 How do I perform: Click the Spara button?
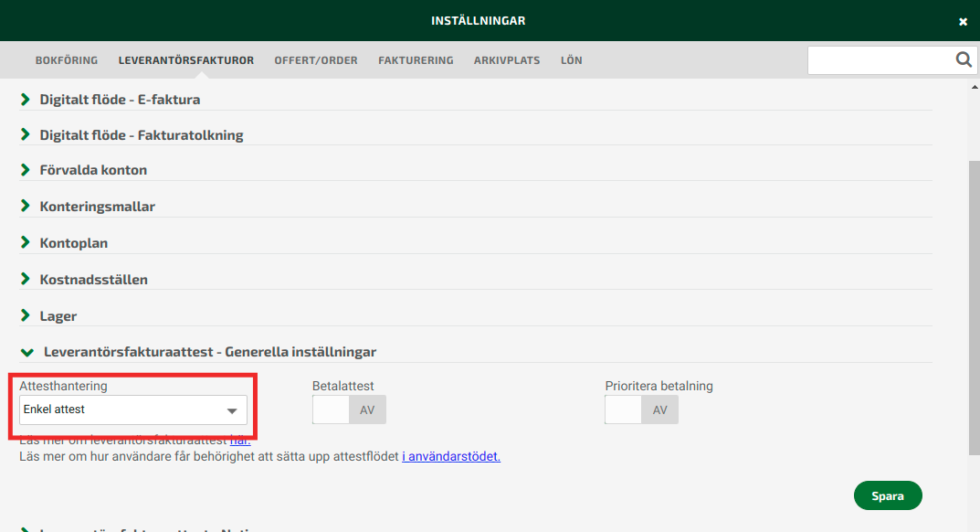pyautogui.click(x=887, y=495)
